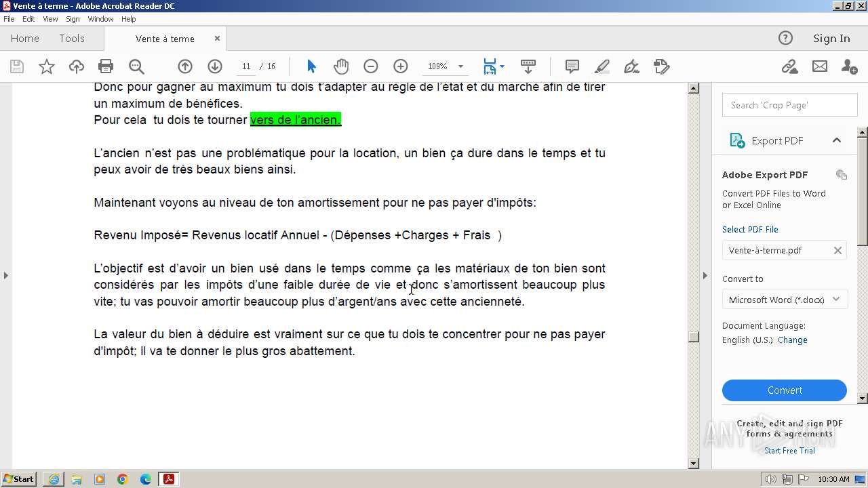Image resolution: width=868 pixels, height=488 pixels.
Task: Zoom in with plus icon
Action: (x=401, y=66)
